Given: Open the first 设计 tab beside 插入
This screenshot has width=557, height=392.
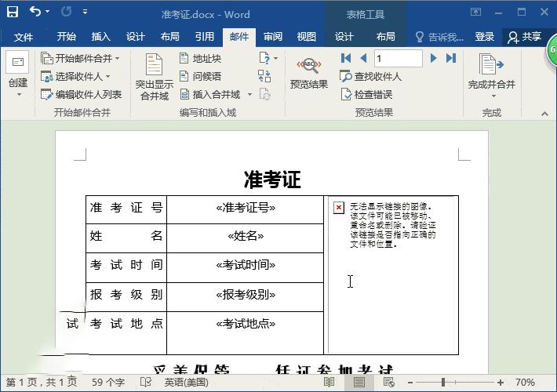Looking at the screenshot, I should tap(136, 37).
